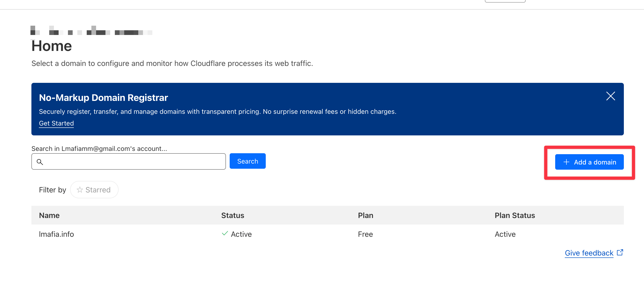Open the Give feedback link
The width and height of the screenshot is (644, 283).
[589, 253]
